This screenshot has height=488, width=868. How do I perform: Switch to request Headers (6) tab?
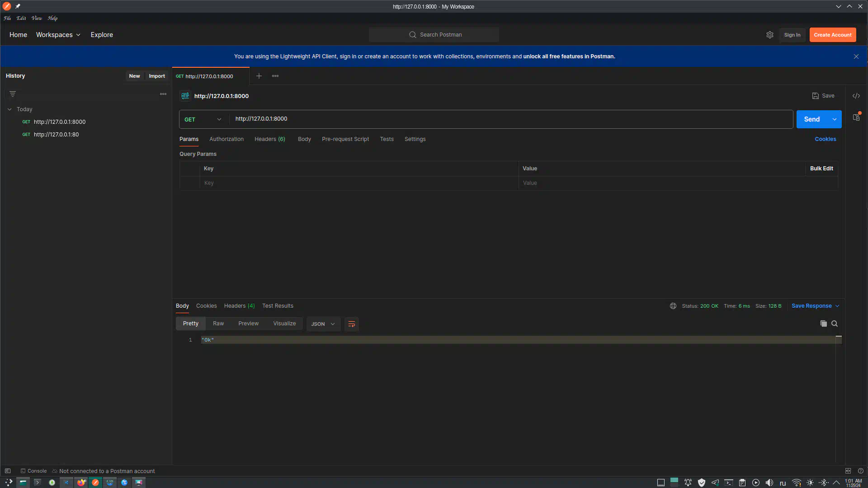pos(270,139)
